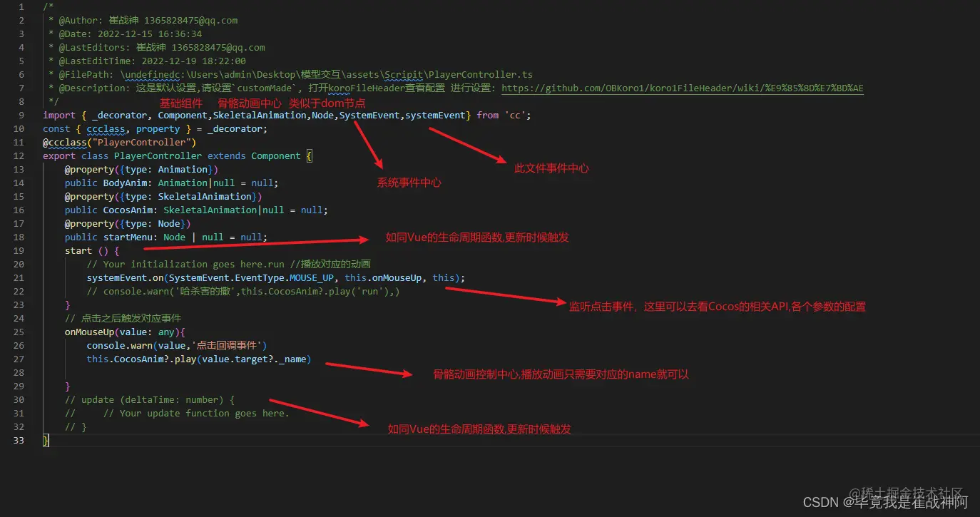Image resolution: width=980 pixels, height=517 pixels.
Task: Click the commented 'console.warn' on line 22
Action: tap(136, 292)
